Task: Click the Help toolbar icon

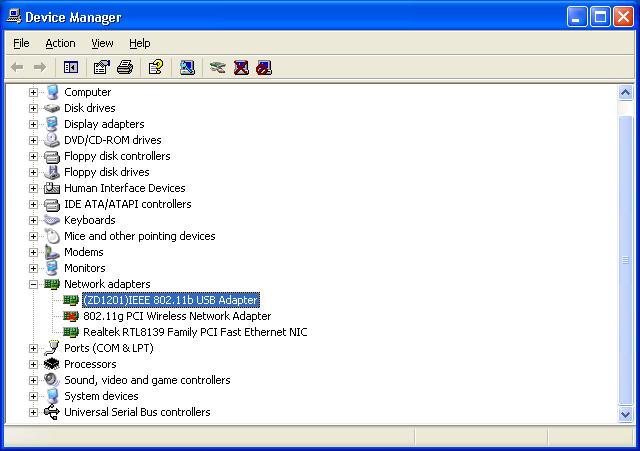Action: pos(156,67)
